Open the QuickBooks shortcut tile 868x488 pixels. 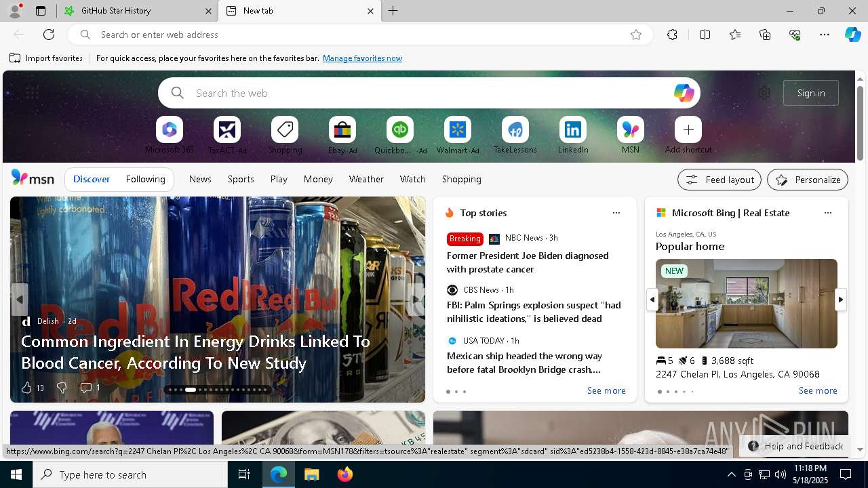click(x=400, y=129)
